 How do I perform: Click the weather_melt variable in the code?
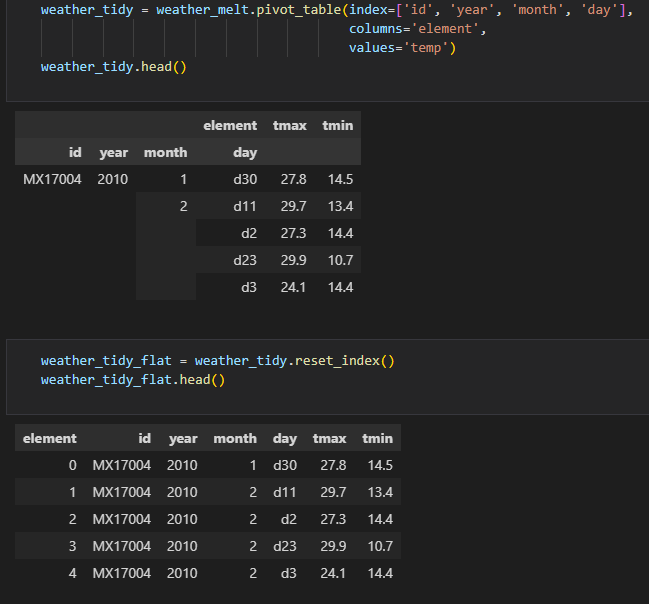(202, 10)
